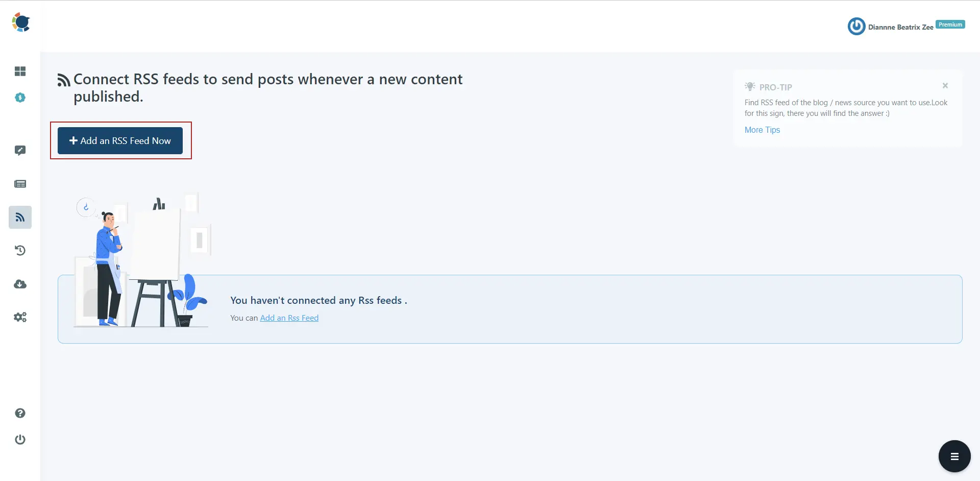980x481 pixels.
Task: Open Settings via the gears sidebar icon
Action: click(x=20, y=317)
